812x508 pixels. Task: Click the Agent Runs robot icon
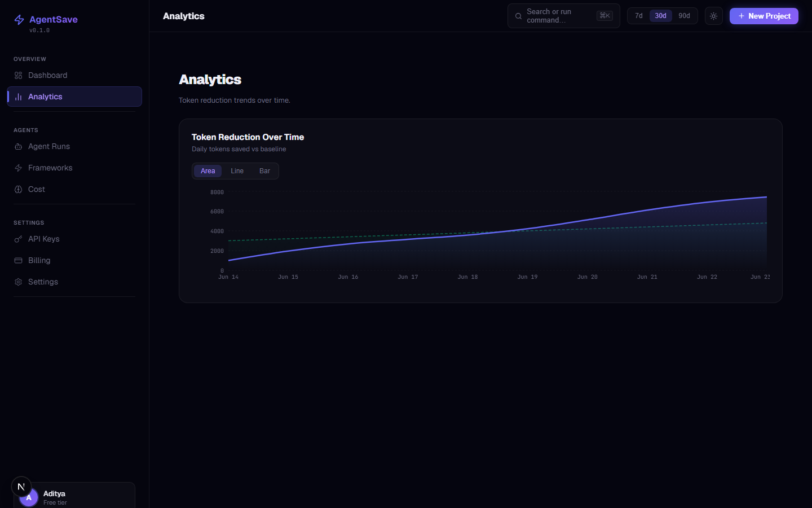(x=18, y=146)
